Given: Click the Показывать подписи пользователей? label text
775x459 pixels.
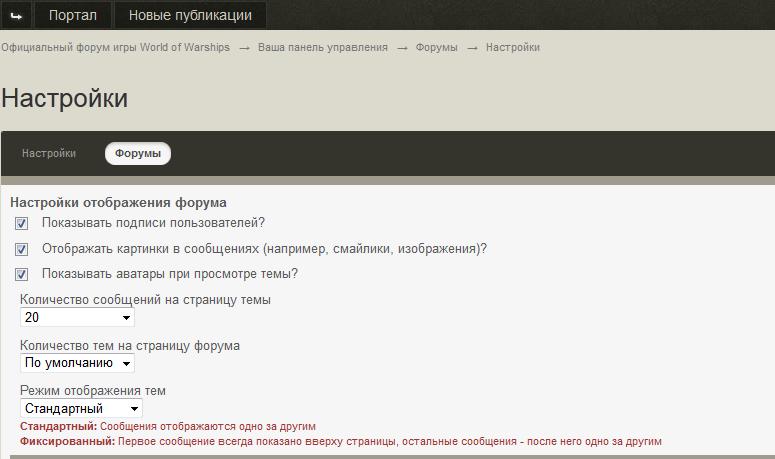Looking at the screenshot, I should click(x=153, y=223).
